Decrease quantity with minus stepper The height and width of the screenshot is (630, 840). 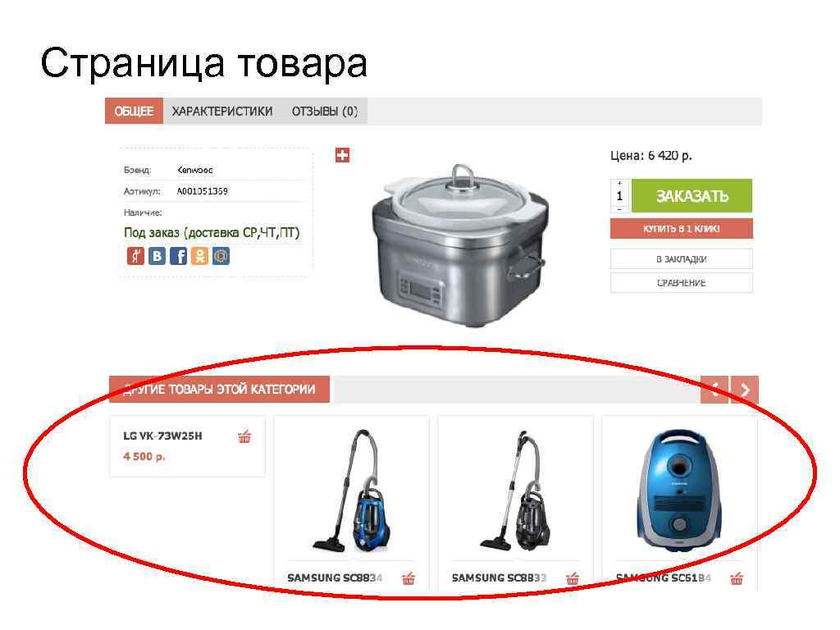620,209
